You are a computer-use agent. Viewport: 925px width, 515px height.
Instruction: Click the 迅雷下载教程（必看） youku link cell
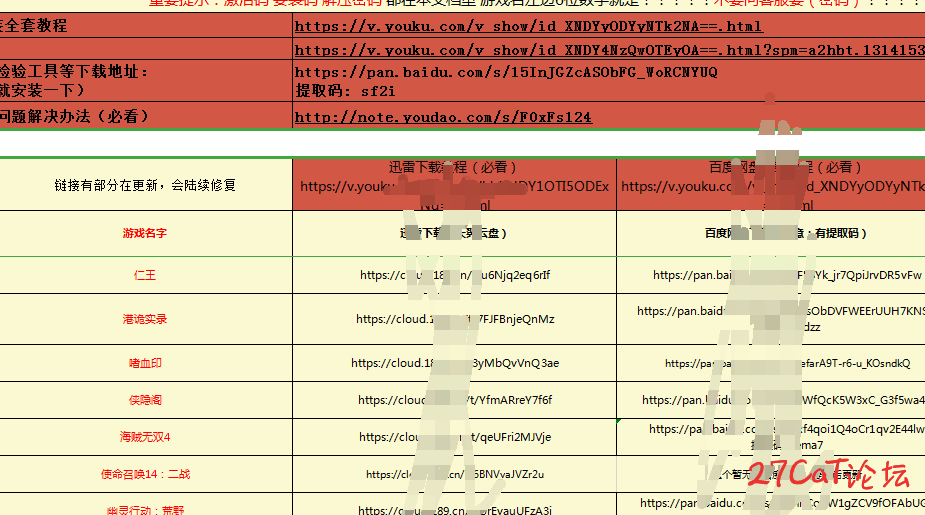click(454, 185)
